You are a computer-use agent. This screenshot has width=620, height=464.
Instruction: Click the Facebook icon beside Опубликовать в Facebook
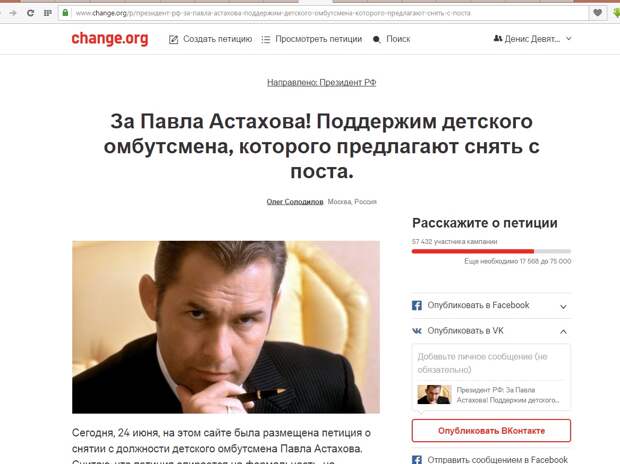coord(417,305)
